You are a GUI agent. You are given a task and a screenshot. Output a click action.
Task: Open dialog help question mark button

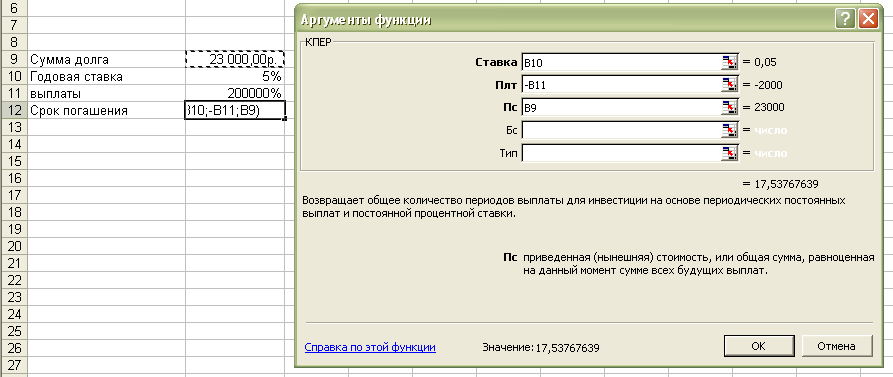(845, 19)
